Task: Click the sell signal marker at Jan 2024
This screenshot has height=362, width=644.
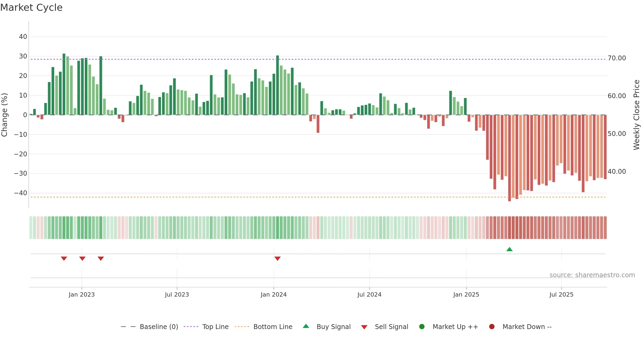Action: (277, 258)
